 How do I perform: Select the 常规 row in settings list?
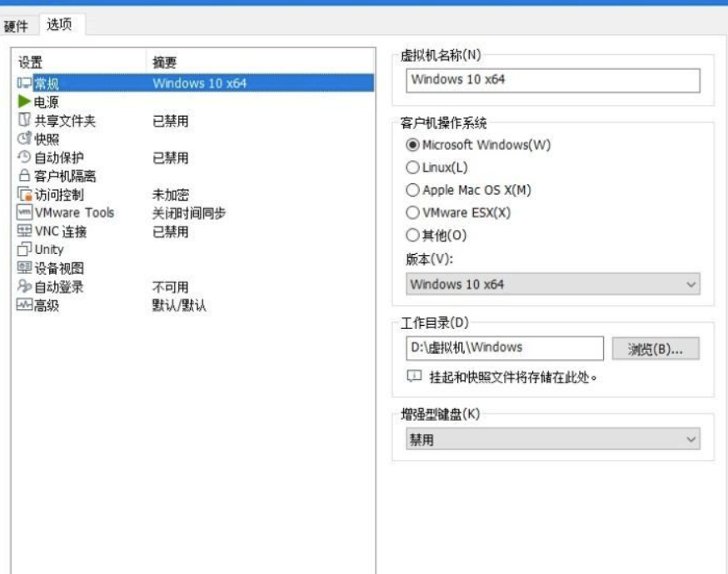tap(195, 83)
